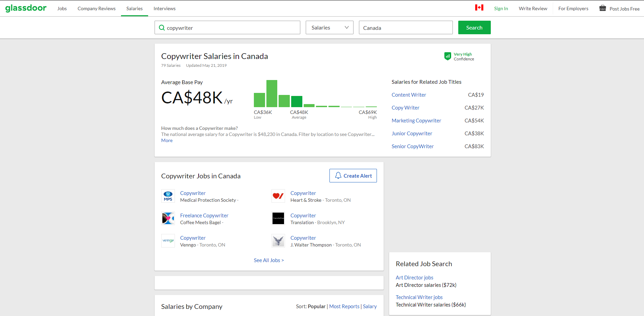The image size is (644, 316).
Task: Click the tallest salary histogram bar
Action: (x=272, y=94)
